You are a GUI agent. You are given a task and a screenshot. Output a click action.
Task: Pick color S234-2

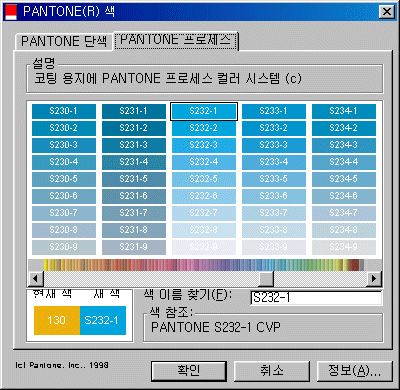click(344, 128)
